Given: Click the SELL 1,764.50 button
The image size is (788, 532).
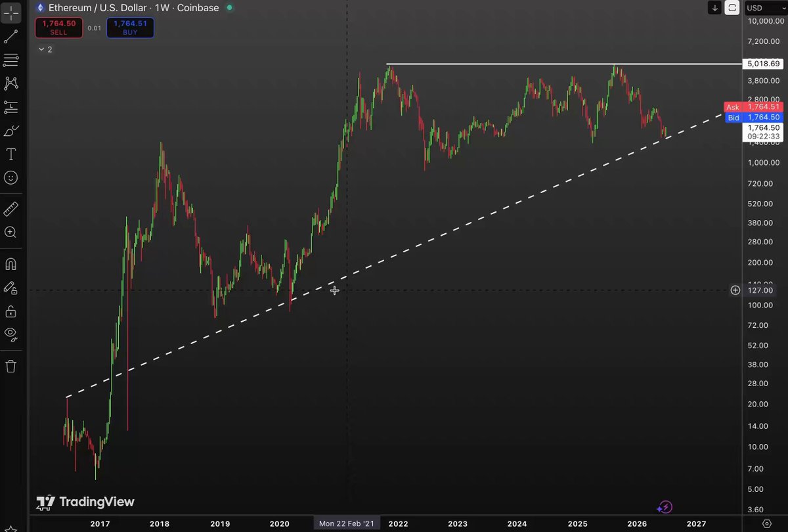Looking at the screenshot, I should (59, 28).
